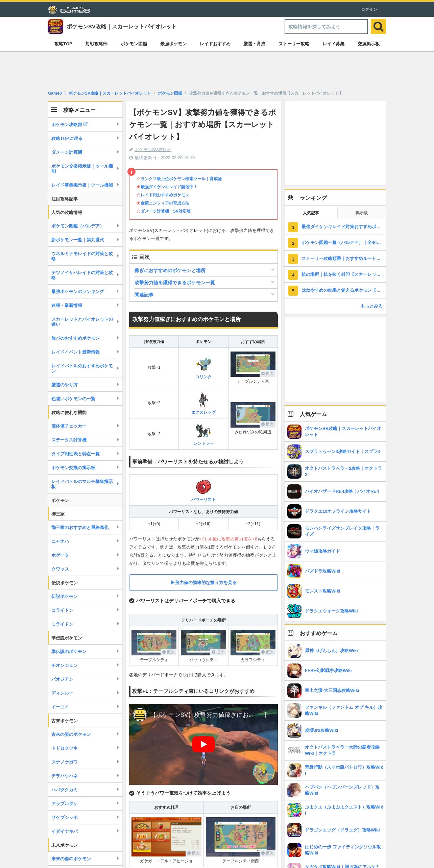The height and width of the screenshot is (868, 434).
Task: Click the red info icon on notice box
Action: pos(131,172)
